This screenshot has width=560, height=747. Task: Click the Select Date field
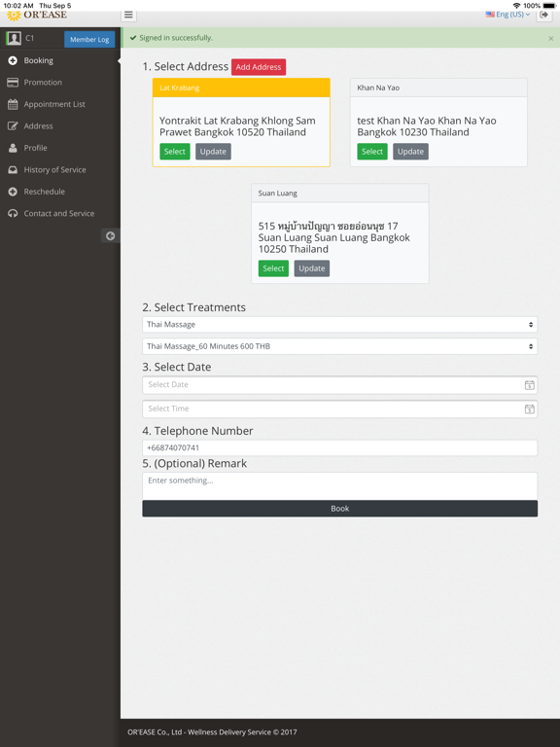(339, 385)
